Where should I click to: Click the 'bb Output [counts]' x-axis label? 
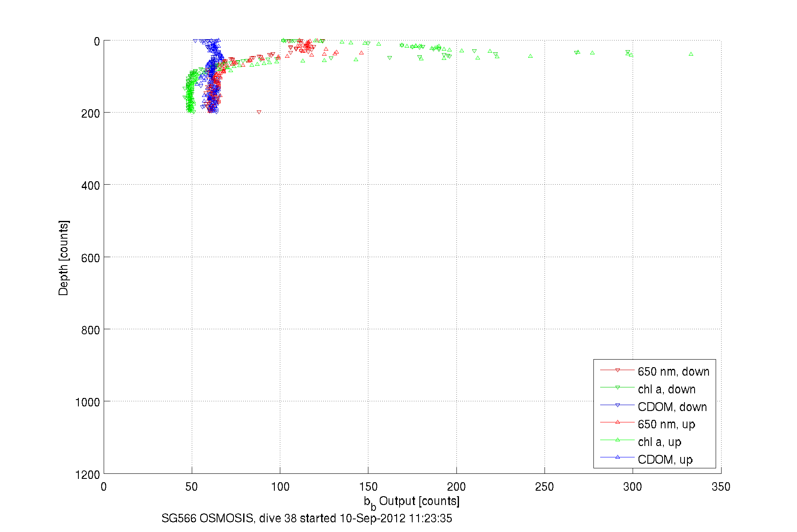412,502
